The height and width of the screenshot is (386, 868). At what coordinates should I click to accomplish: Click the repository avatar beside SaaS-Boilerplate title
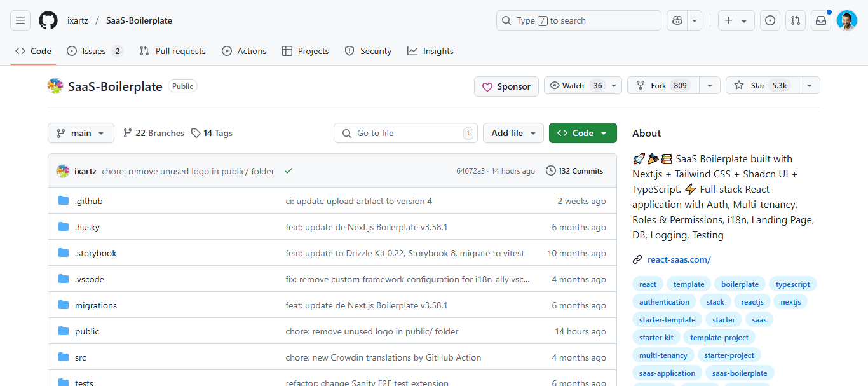(x=55, y=86)
